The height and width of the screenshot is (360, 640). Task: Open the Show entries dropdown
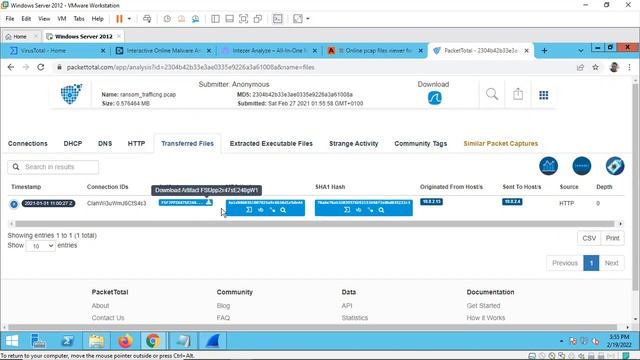coord(40,246)
